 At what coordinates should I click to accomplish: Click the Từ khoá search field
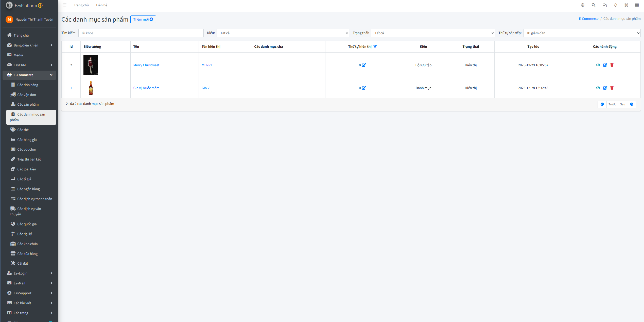click(x=141, y=33)
